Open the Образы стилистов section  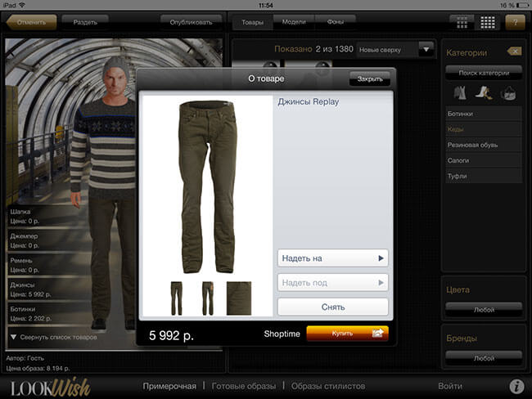(x=328, y=386)
